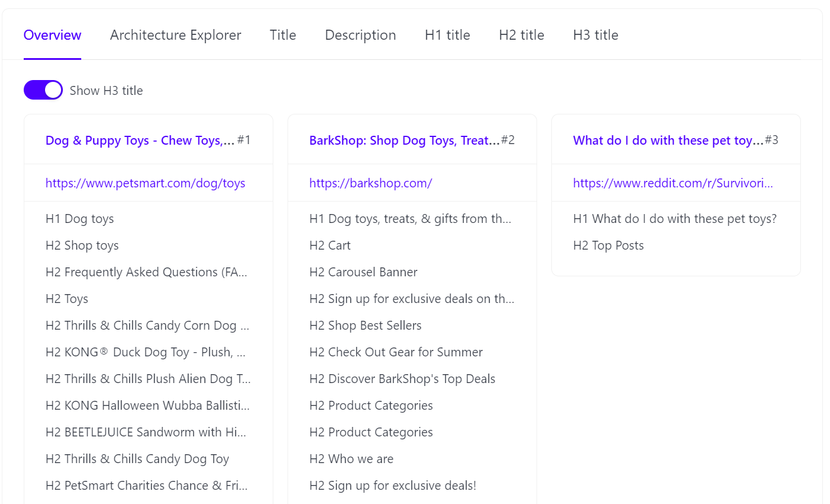Image resolution: width=830 pixels, height=504 pixels.
Task: Click the #1 rank label on PetSmart card
Action: click(244, 140)
